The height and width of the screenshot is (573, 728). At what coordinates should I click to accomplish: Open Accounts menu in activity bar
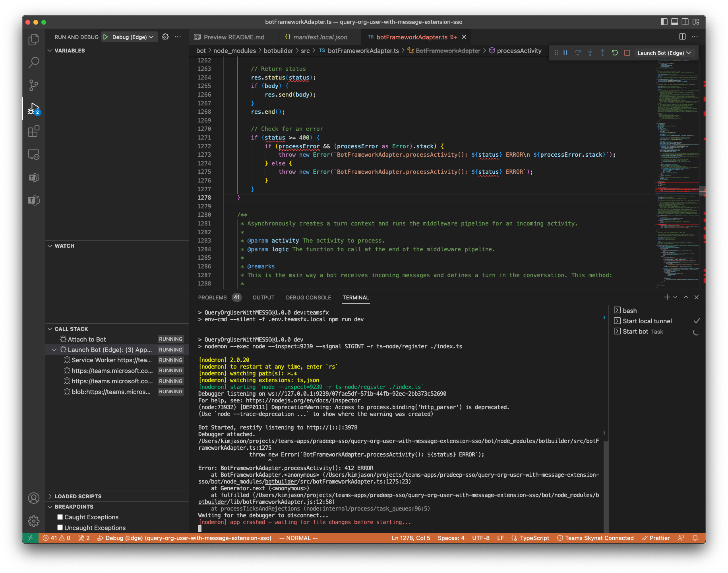[x=34, y=498]
